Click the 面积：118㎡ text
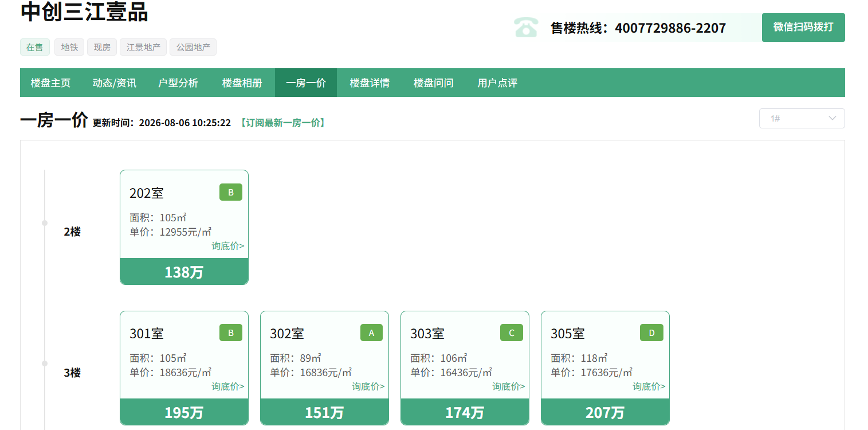Screen dimensions: 868x430 tap(579, 358)
